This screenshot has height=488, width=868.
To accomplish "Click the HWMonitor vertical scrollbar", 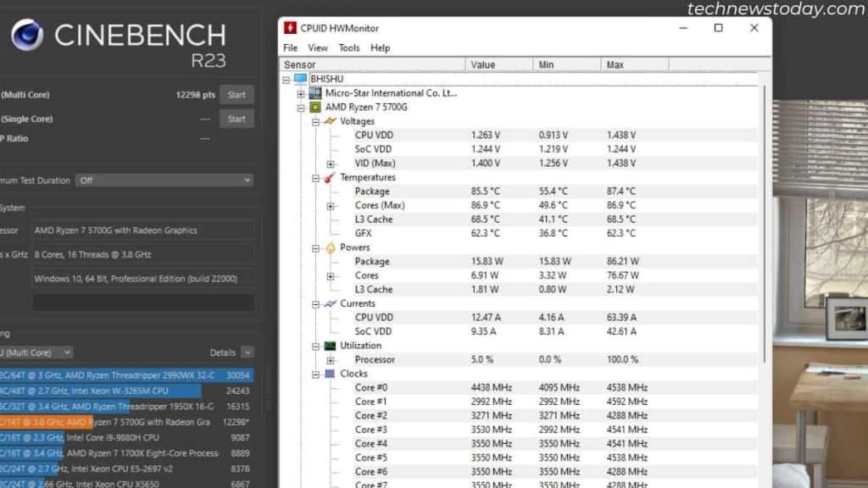I will (x=765, y=224).
